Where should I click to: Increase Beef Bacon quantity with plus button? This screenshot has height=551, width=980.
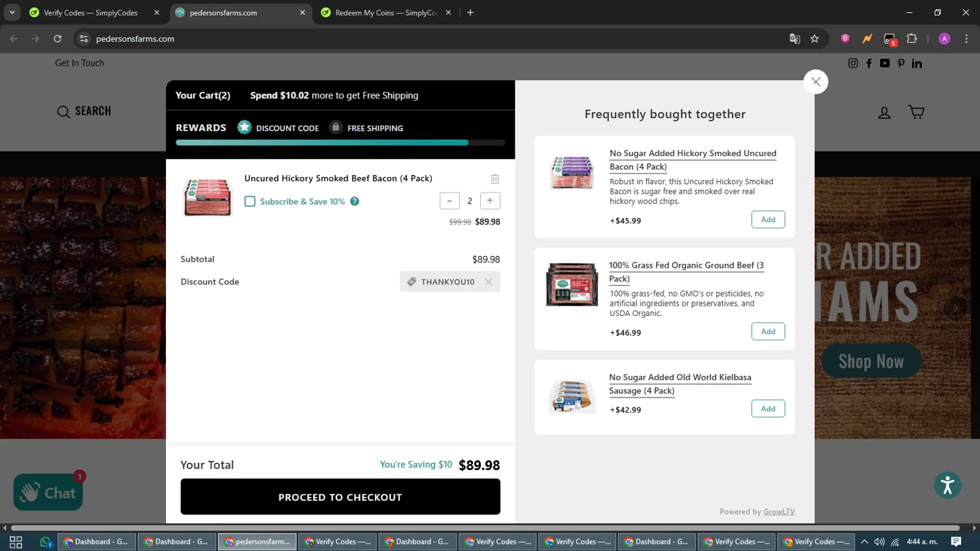pyautogui.click(x=490, y=200)
